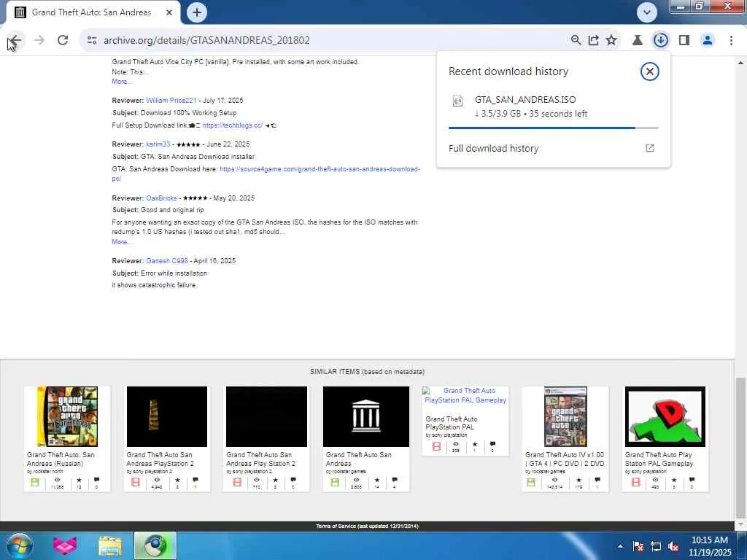Image resolution: width=747 pixels, height=560 pixels.
Task: Click the GTA_SAN_ANDREAS.ISO file icon
Action: [457, 101]
